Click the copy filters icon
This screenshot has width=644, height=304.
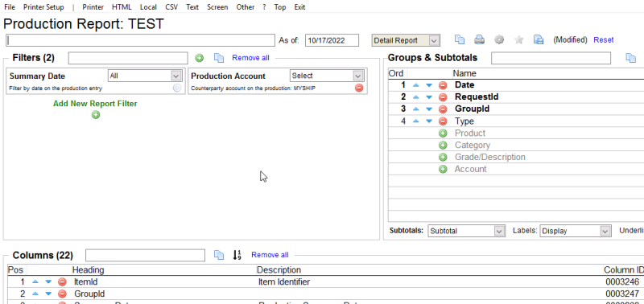(219, 58)
